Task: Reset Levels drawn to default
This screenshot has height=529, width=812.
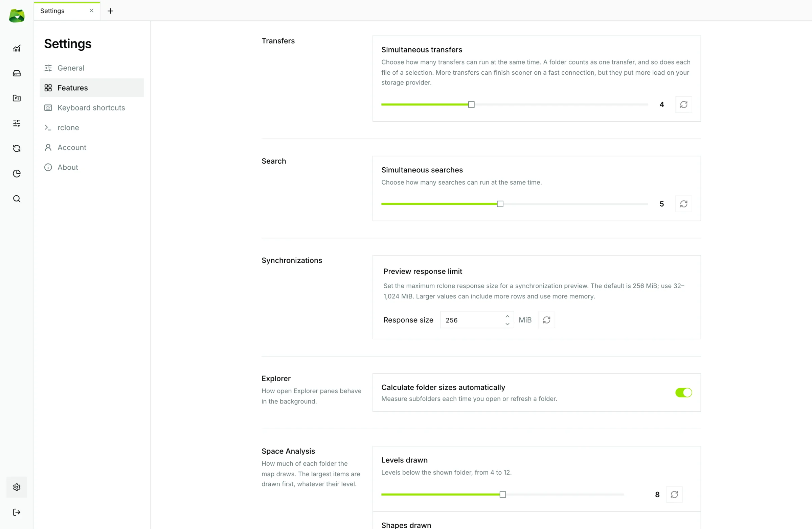Action: (x=674, y=495)
